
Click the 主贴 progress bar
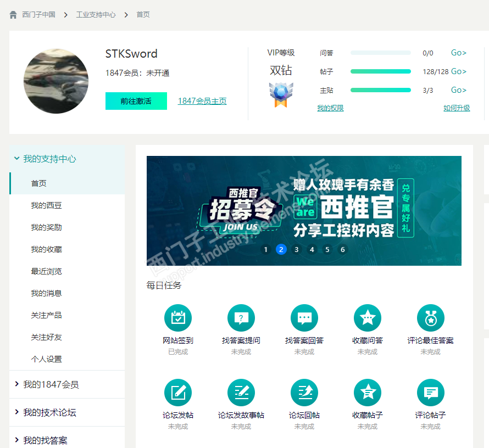pos(380,90)
